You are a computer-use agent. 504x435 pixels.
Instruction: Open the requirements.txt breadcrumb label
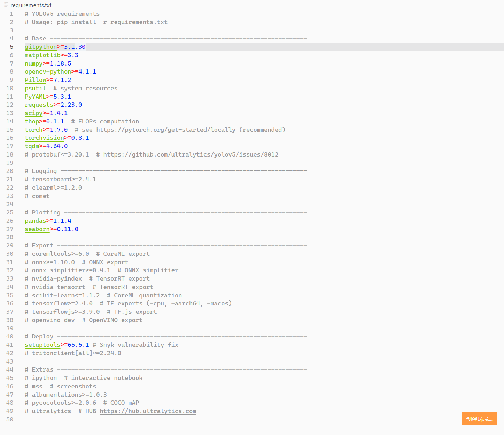[x=31, y=5]
